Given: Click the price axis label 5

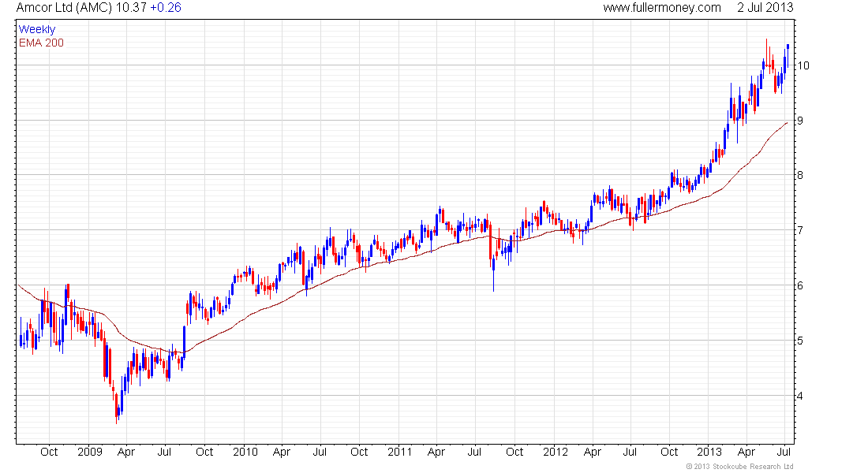Looking at the screenshot, I should (x=800, y=341).
